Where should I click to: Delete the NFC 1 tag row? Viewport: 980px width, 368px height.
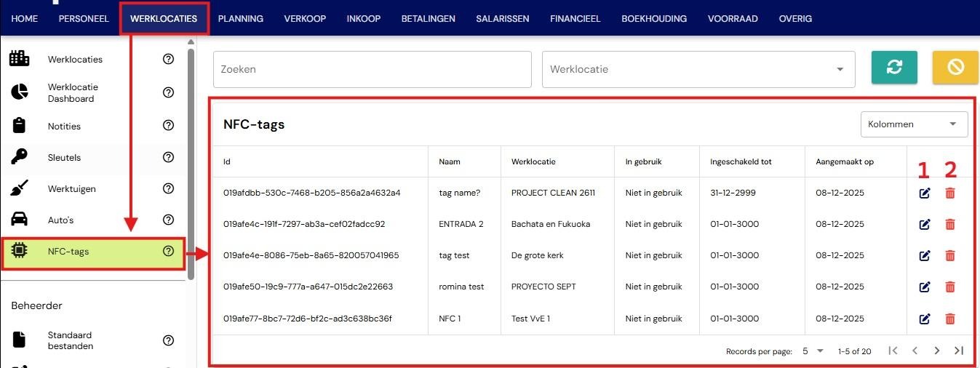click(x=949, y=319)
